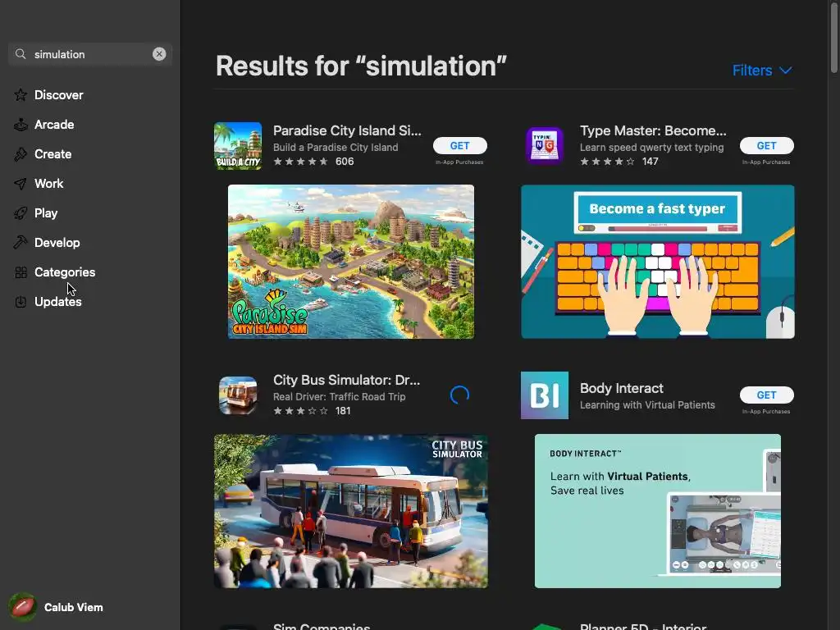The width and height of the screenshot is (840, 630).
Task: Click the Categories grid icon
Action: point(21,272)
